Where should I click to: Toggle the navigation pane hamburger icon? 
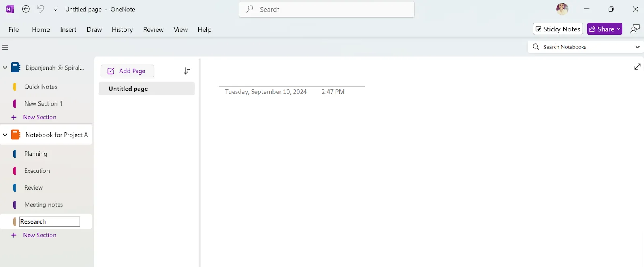coord(5,47)
